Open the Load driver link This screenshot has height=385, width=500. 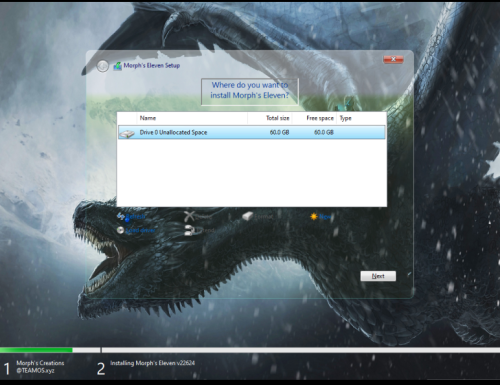(140, 230)
